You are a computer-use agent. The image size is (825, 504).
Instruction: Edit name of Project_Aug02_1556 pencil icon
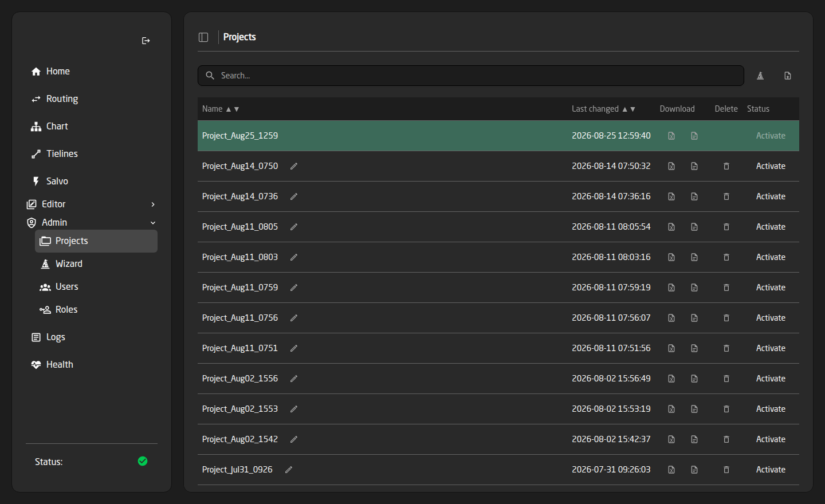point(294,379)
